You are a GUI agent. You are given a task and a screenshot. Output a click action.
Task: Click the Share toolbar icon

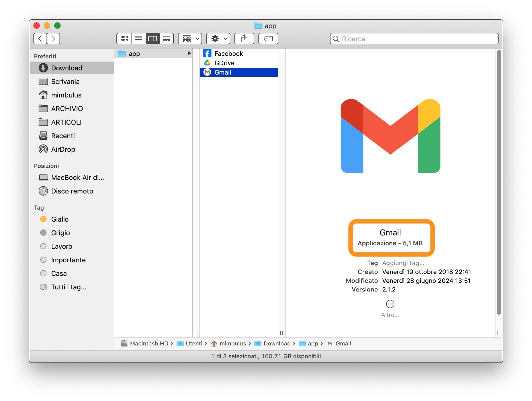[244, 39]
